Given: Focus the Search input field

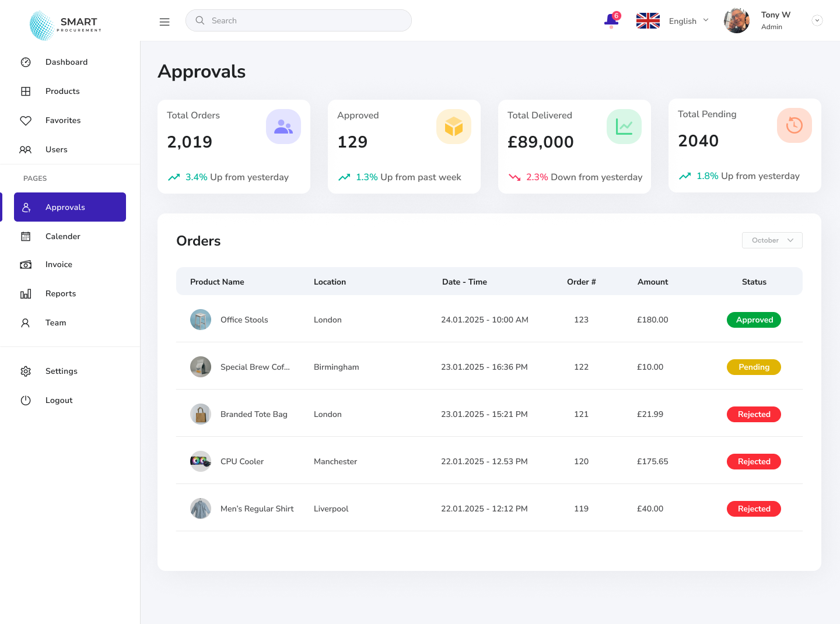Looking at the screenshot, I should click(x=299, y=20).
